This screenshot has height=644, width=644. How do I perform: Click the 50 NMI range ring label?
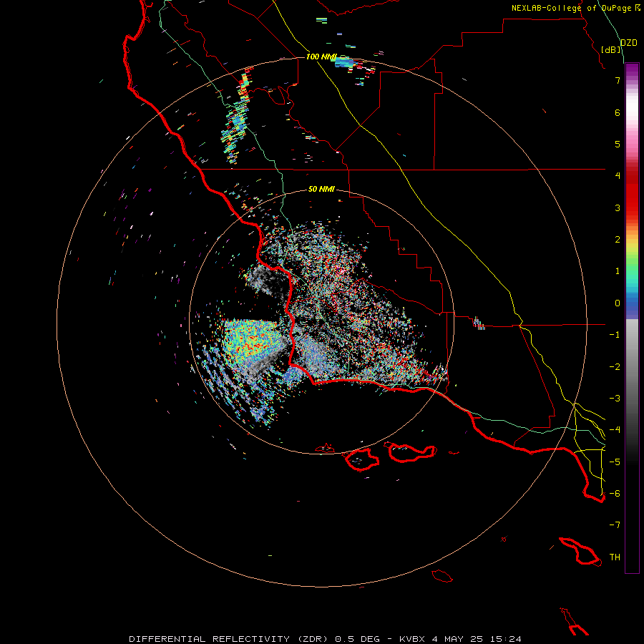[321, 189]
